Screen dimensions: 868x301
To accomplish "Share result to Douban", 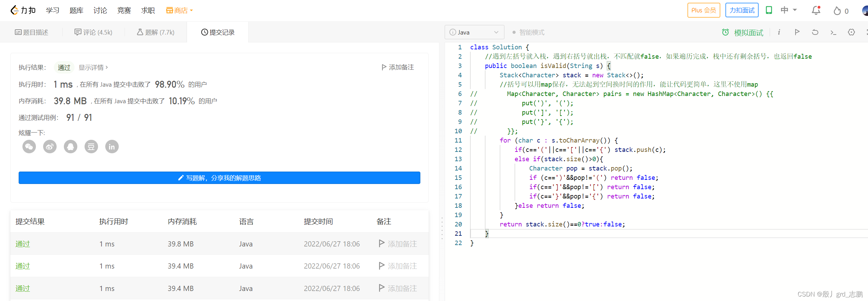I will tap(91, 147).
